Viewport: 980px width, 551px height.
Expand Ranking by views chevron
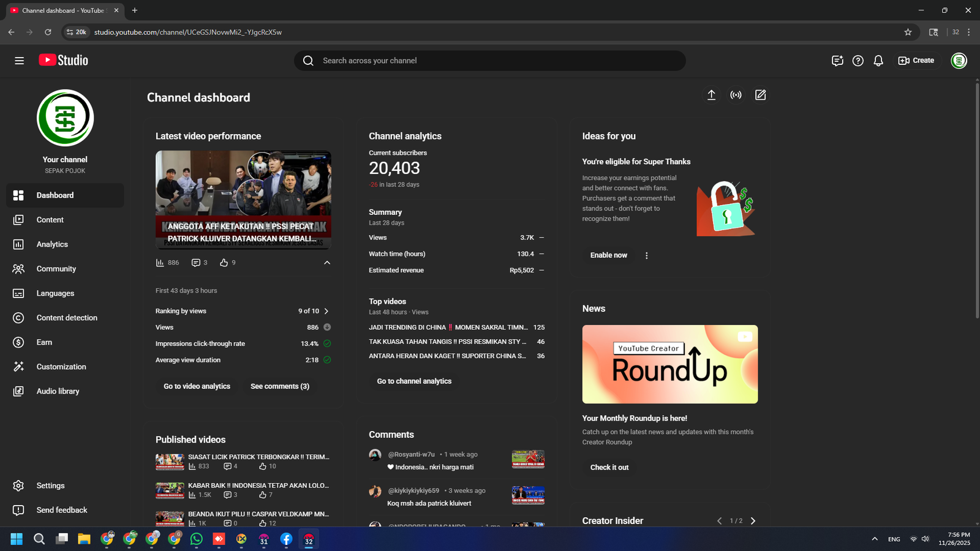pos(326,311)
